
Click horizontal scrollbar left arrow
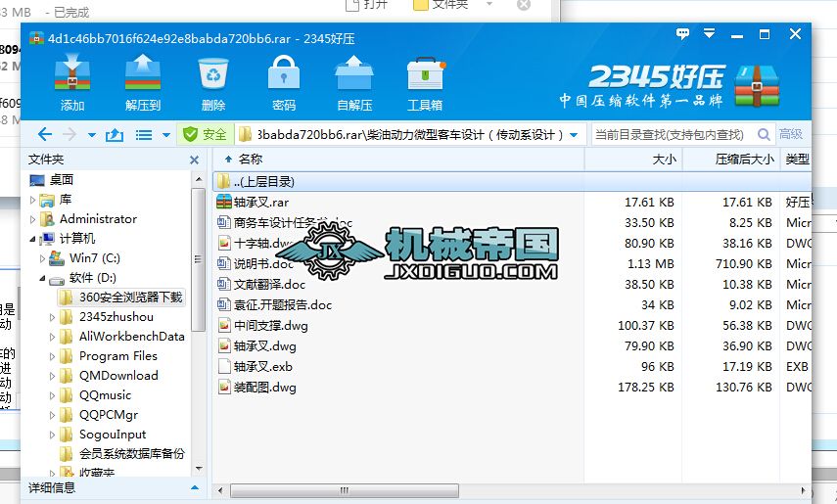tap(219, 490)
